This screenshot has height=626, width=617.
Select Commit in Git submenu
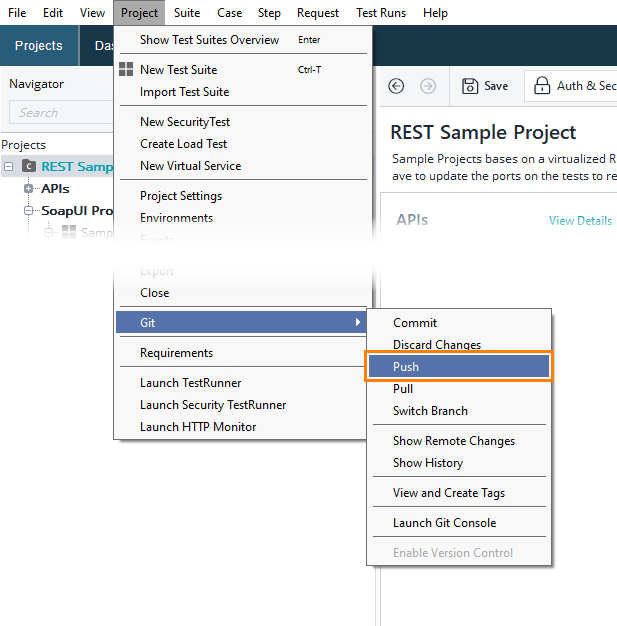[459, 323]
